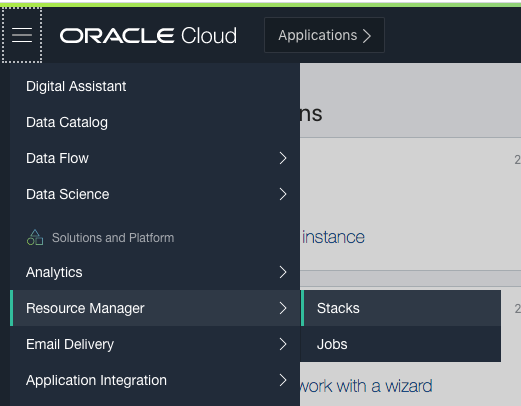Toggle the hamburger navigation menu
521x406 pixels.
point(22,35)
